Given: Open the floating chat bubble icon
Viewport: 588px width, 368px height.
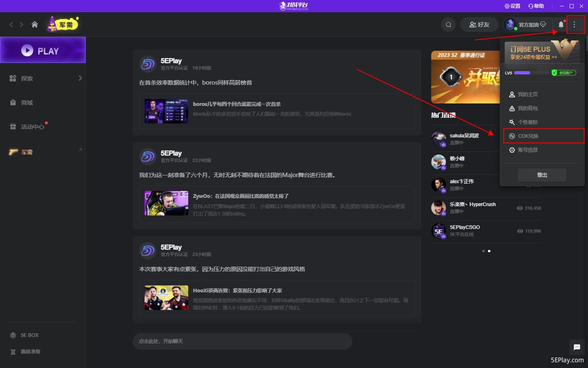Looking at the screenshot, I should 577,347.
